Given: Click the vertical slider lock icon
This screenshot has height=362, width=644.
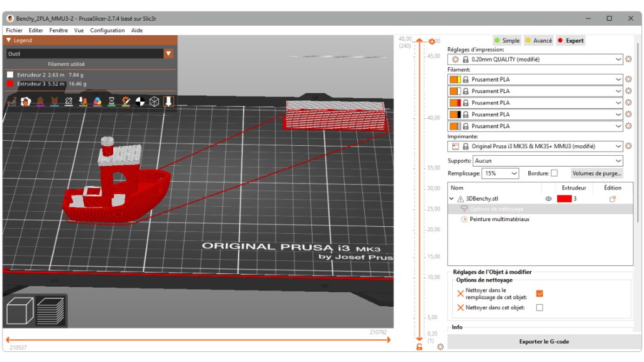Looking at the screenshot, I should point(419,347).
